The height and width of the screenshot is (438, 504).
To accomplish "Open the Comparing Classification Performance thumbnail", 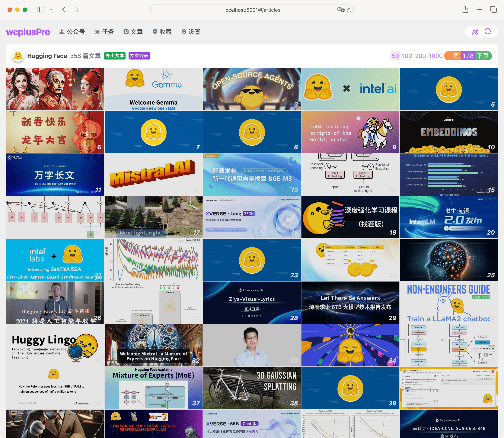I will pyautogui.click(x=153, y=424).
